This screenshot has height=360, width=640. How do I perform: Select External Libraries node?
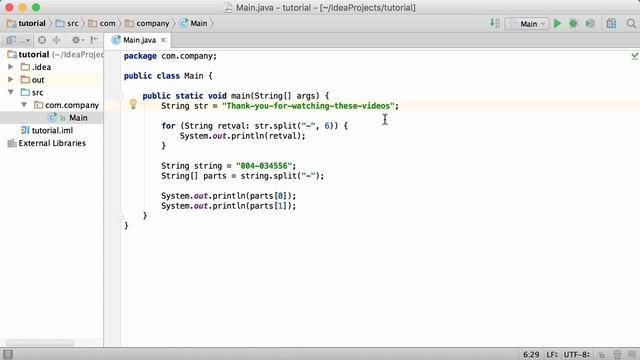(x=52, y=143)
